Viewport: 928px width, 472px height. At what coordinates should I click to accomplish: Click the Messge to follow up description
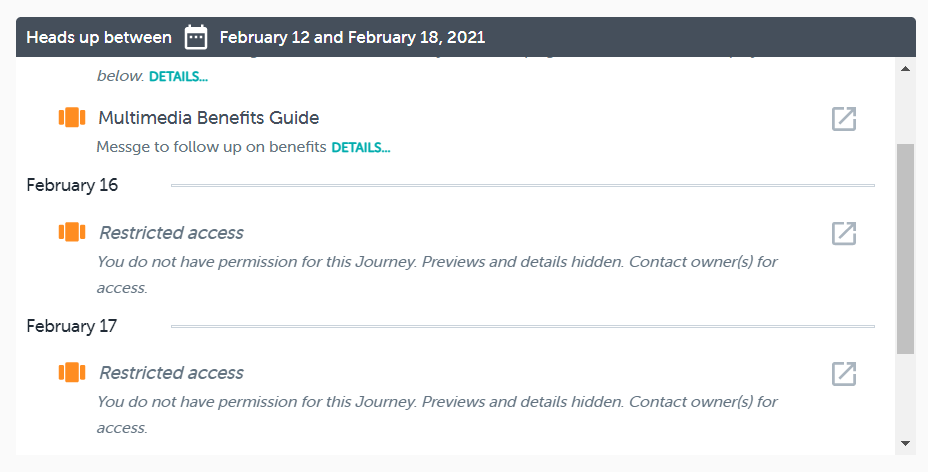(x=211, y=147)
